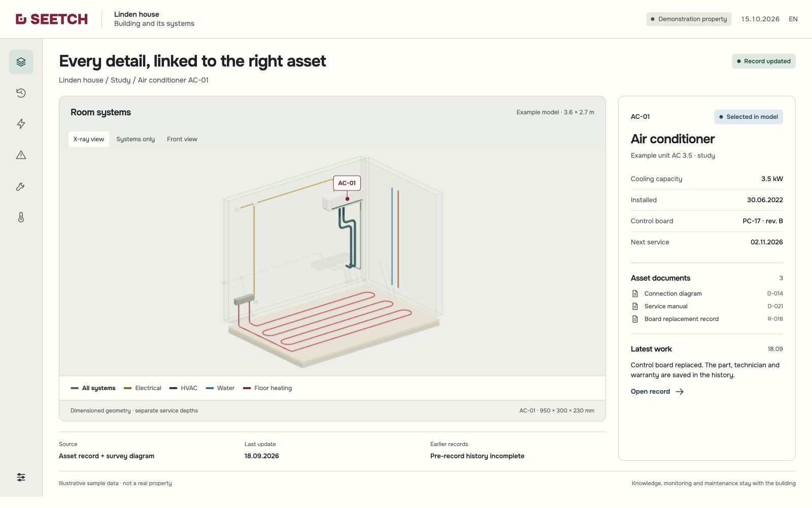812x508 pixels.
Task: Click the Connection diagram document icon
Action: [x=635, y=294]
